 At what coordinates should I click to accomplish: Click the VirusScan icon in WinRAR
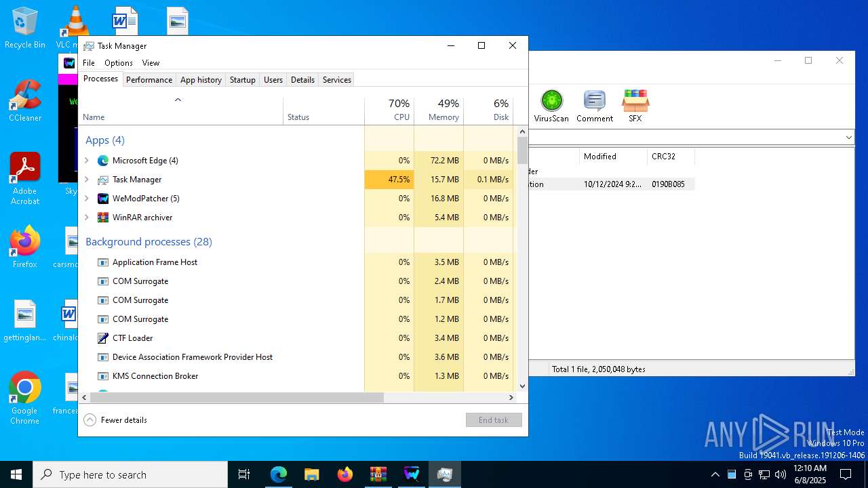(x=551, y=106)
